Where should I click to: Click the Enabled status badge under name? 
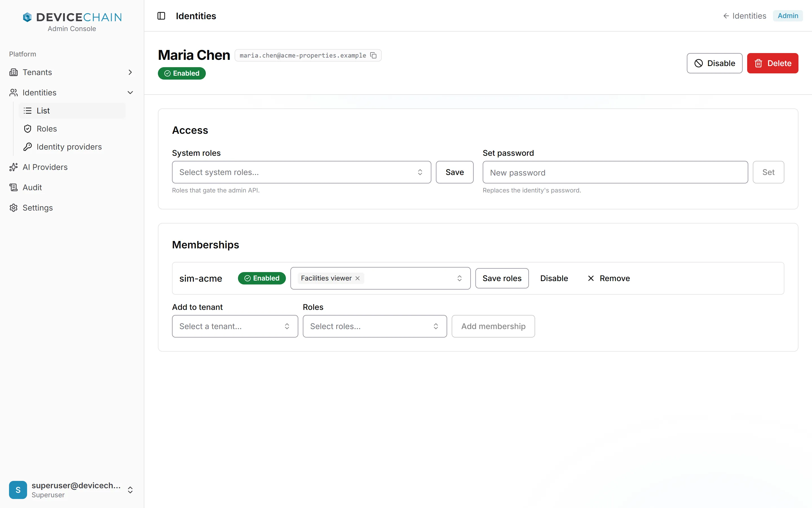click(182, 73)
